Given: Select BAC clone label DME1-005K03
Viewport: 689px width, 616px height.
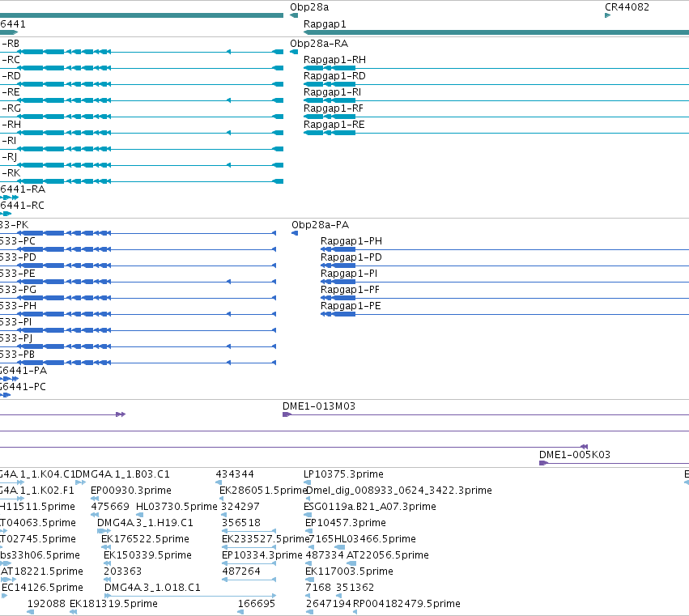Looking at the screenshot, I should (575, 455).
